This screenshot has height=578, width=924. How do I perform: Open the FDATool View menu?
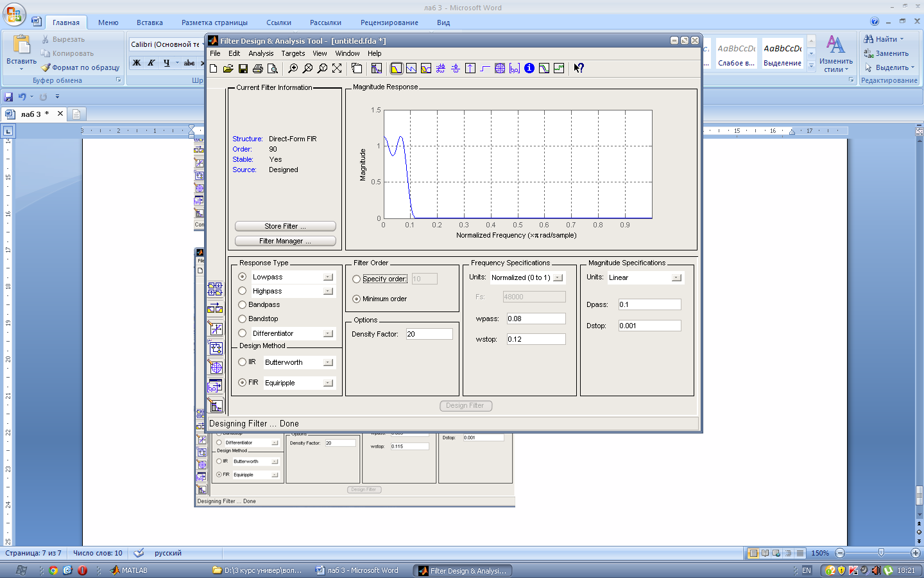coord(320,53)
